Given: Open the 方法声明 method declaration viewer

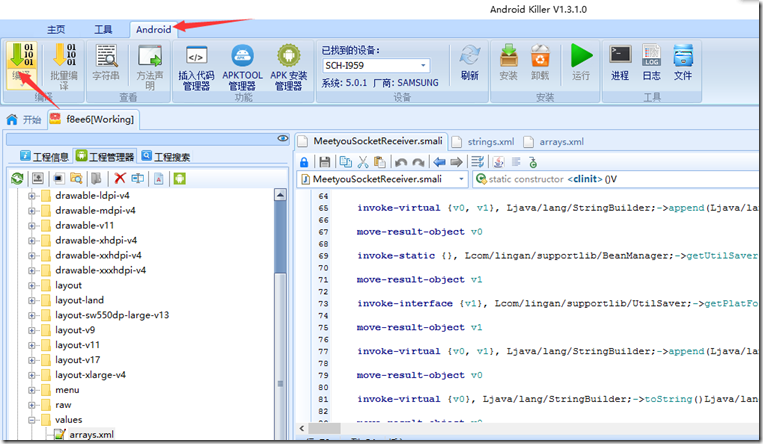Looking at the screenshot, I should (150, 66).
